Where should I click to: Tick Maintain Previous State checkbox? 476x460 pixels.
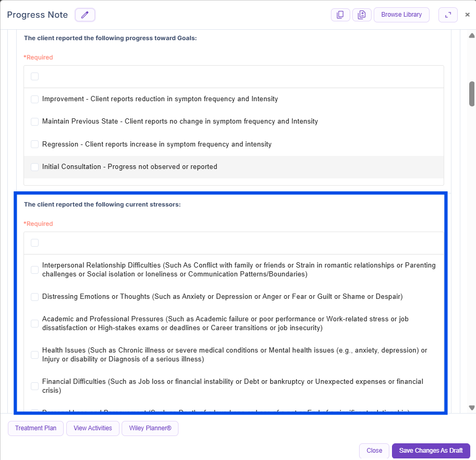(34, 122)
